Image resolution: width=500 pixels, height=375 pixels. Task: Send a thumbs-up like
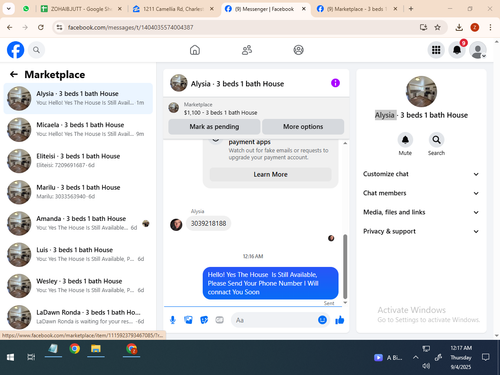coord(340,320)
